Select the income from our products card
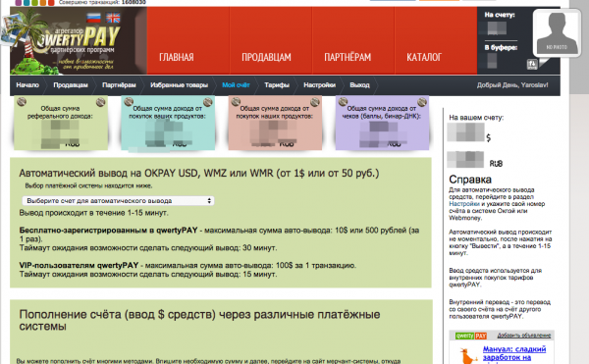The height and width of the screenshot is (364, 589). pos(275,123)
